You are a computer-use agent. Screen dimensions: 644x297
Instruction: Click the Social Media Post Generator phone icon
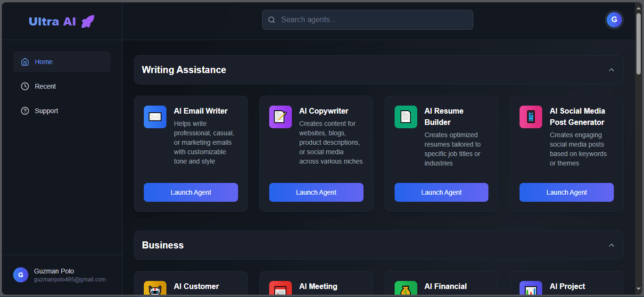(531, 117)
